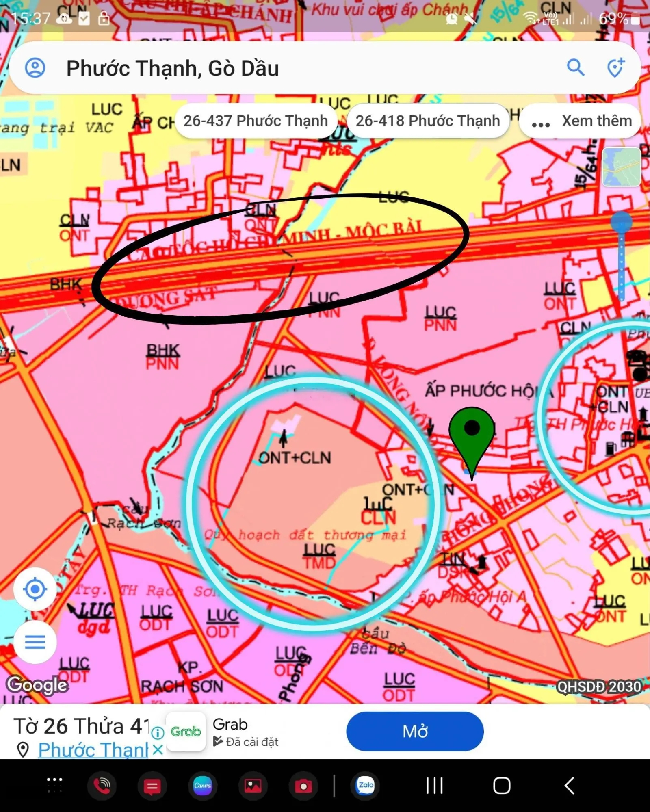Tap the Phước Thạnh, Gò Dầu search field
650x812 pixels.
[x=325, y=67]
